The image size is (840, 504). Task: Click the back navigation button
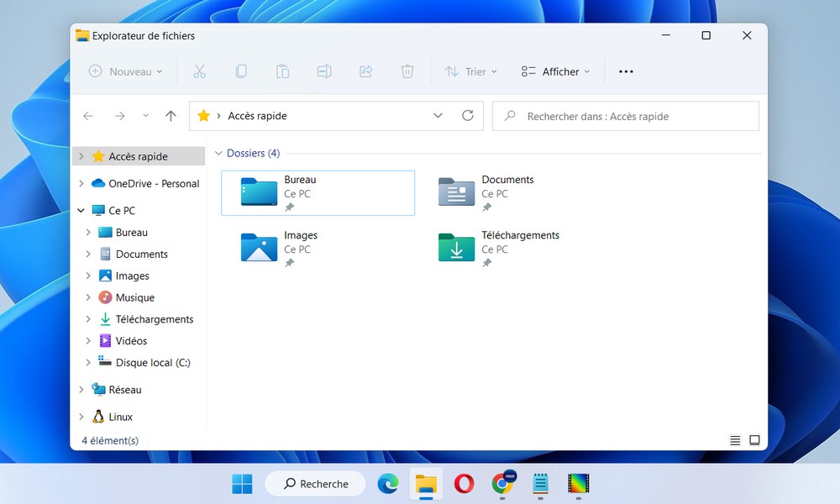click(x=88, y=115)
